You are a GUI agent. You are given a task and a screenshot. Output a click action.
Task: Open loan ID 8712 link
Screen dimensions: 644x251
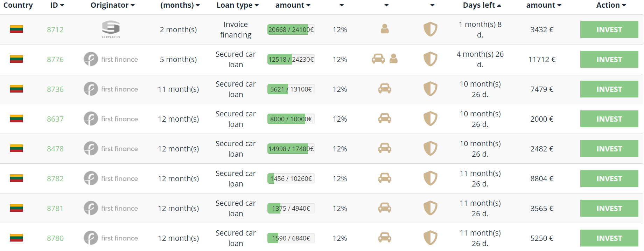(x=55, y=30)
